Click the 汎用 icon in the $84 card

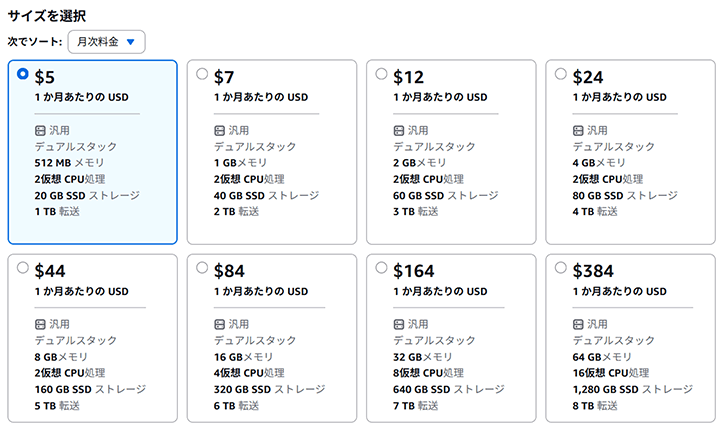click(220, 325)
